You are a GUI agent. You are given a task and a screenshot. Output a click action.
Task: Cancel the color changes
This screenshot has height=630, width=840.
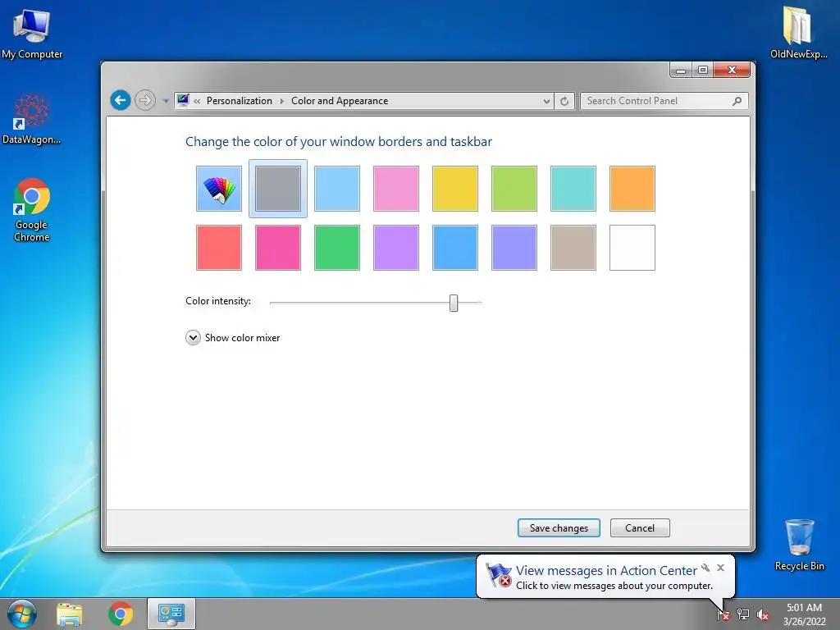(640, 528)
